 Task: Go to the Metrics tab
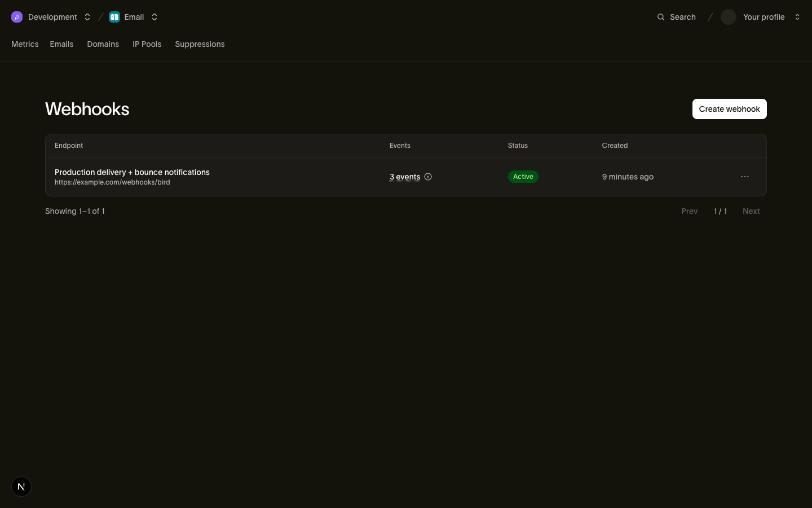coord(25,44)
